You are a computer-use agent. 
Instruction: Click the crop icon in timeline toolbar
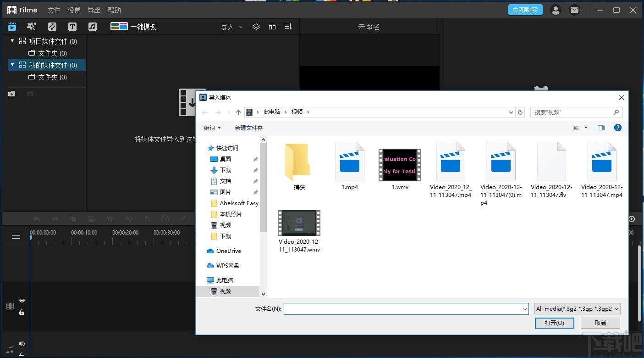click(146, 219)
